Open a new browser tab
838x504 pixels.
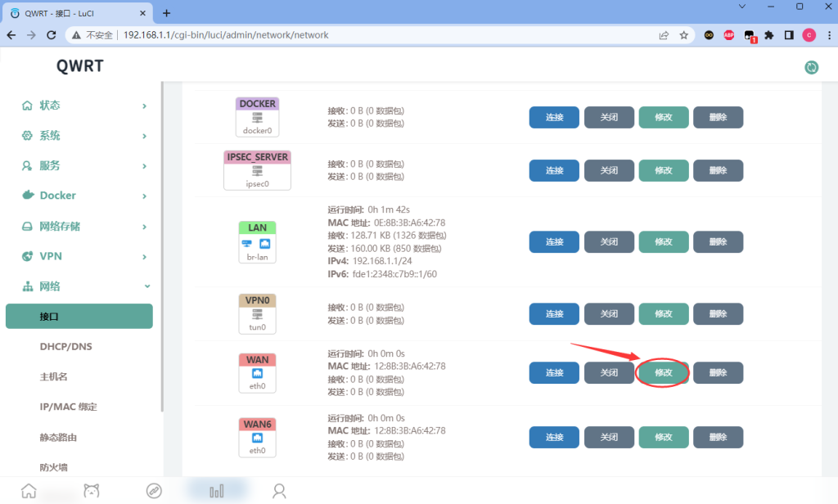(166, 13)
